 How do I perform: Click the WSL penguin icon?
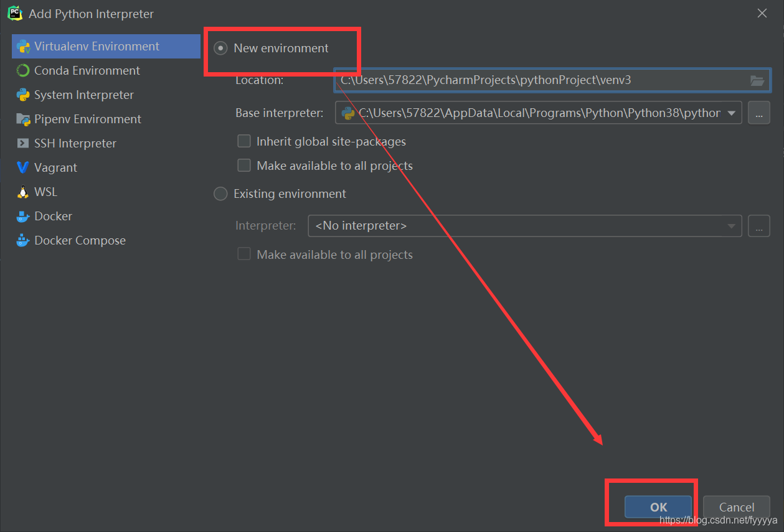[x=23, y=192]
